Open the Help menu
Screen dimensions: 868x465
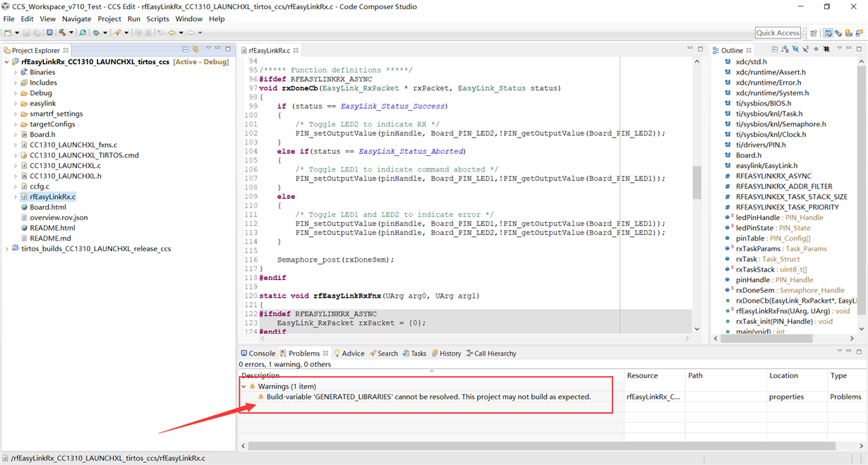point(217,19)
